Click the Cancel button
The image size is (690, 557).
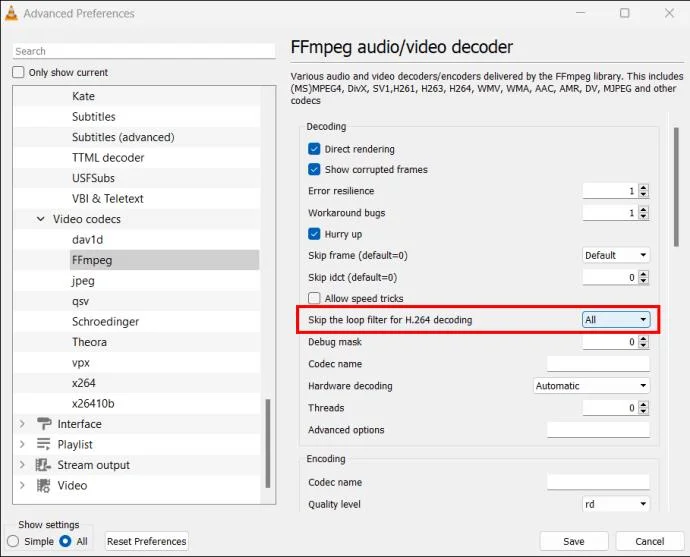(x=650, y=541)
